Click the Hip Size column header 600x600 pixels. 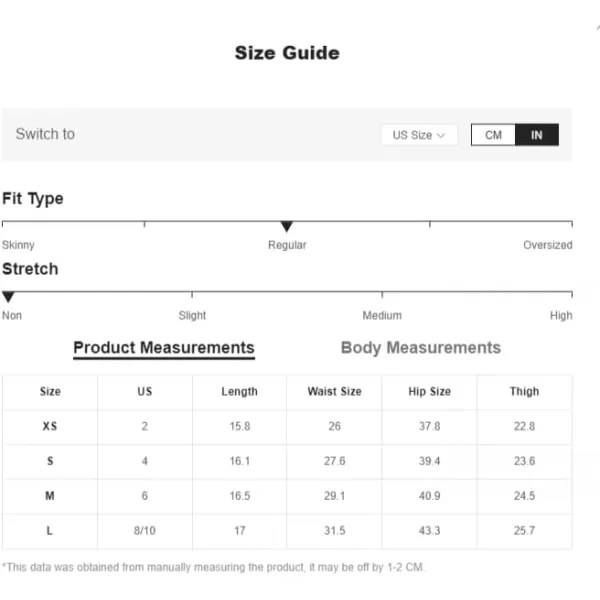tap(429, 391)
